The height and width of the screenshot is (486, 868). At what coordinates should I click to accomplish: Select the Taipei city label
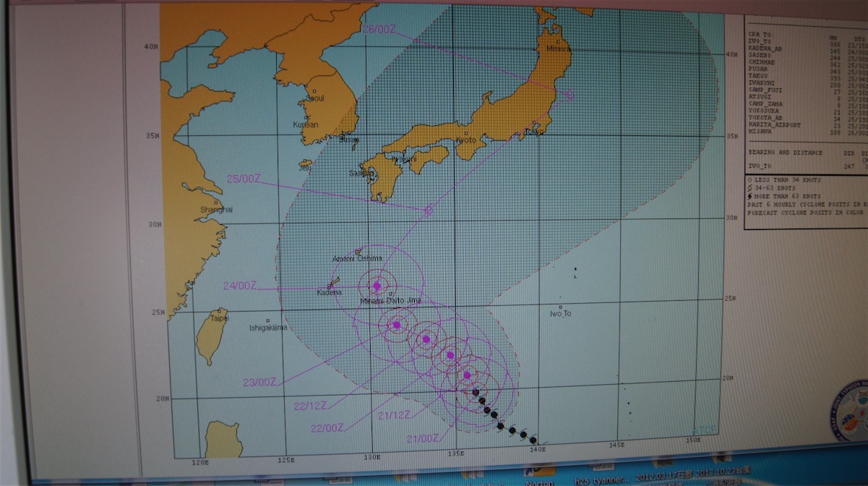click(219, 318)
